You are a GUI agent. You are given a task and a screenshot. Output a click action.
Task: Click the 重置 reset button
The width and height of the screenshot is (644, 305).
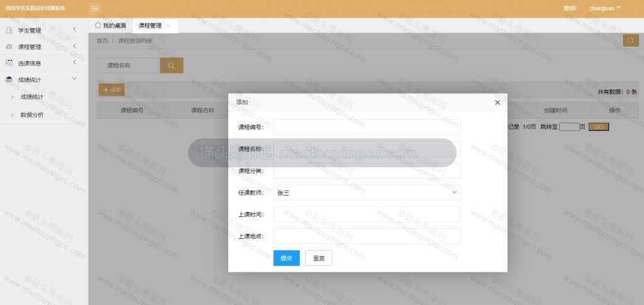318,258
